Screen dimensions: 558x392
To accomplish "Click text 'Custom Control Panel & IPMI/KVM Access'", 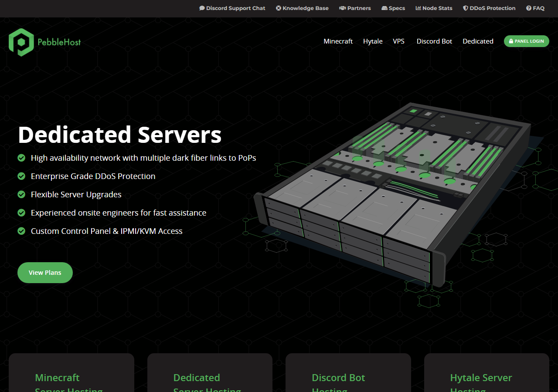I will (x=107, y=231).
